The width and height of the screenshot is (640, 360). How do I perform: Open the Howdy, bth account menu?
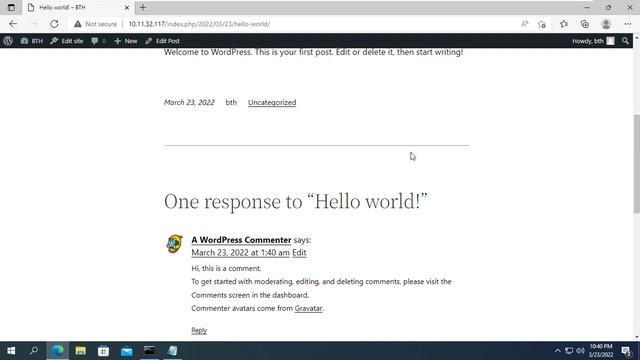point(593,41)
